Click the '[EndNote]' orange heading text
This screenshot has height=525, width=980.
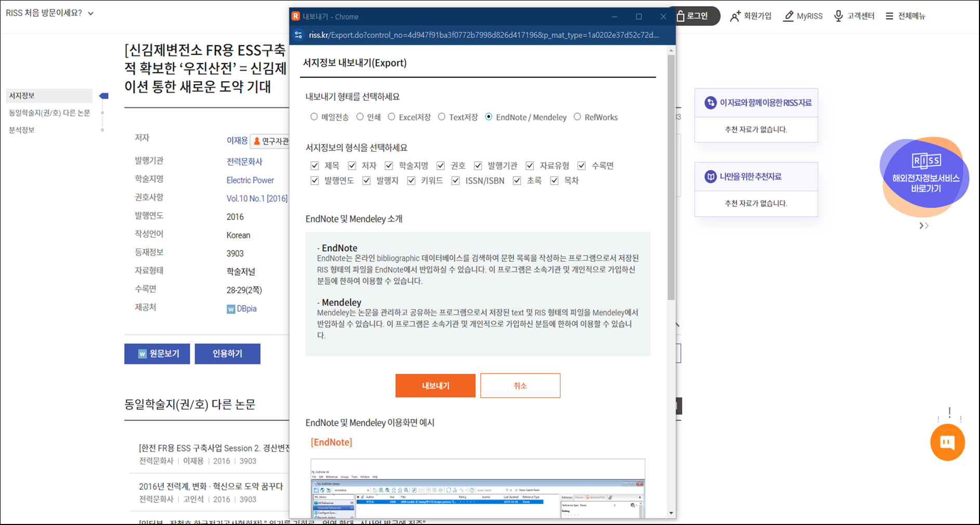coord(331,442)
